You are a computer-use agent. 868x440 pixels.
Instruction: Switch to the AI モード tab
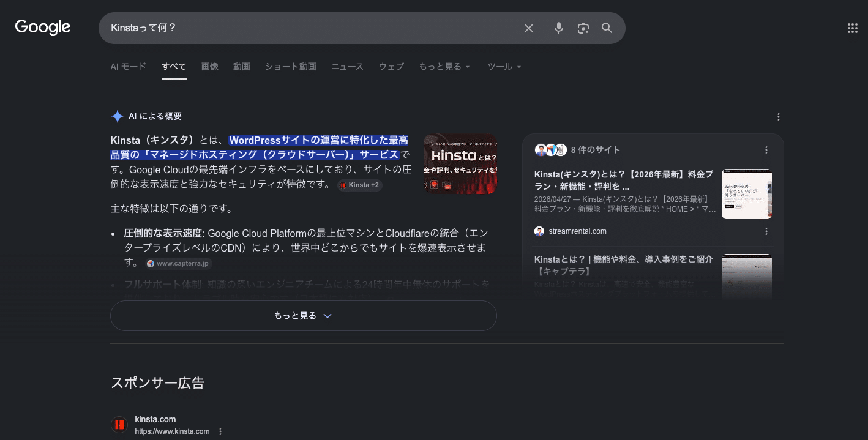tap(129, 67)
